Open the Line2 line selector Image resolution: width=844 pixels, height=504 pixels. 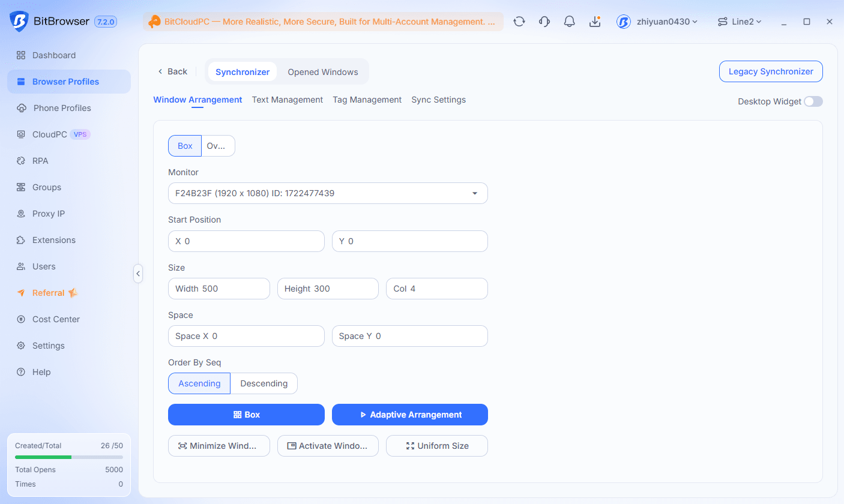coord(740,22)
